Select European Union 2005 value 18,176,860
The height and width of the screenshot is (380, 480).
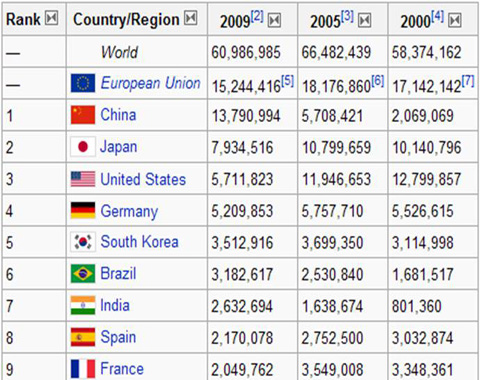pos(337,87)
